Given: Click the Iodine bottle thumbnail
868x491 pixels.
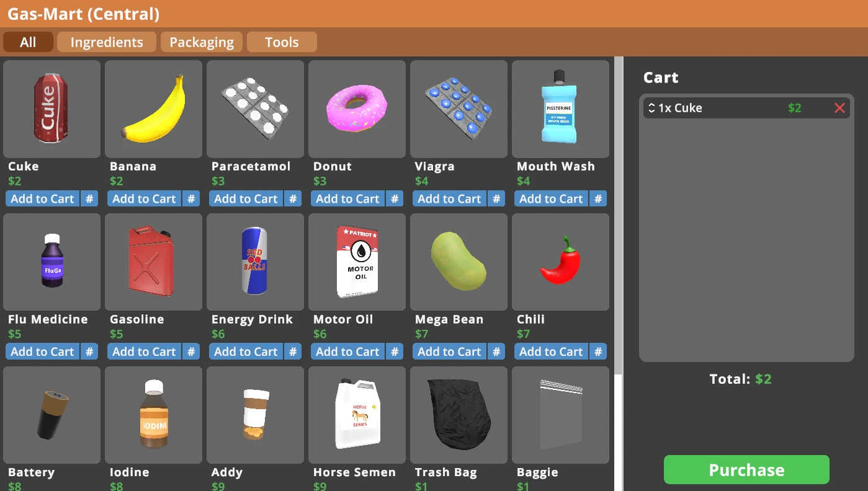Looking at the screenshot, I should (x=153, y=415).
